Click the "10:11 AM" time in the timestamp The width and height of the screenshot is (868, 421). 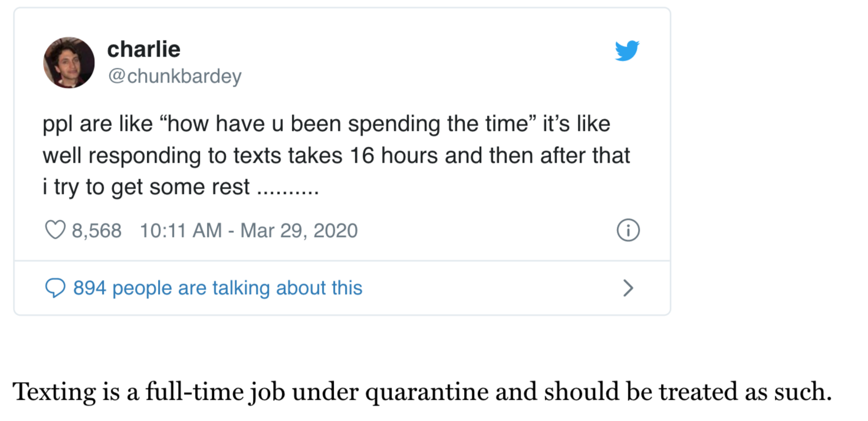coord(180,230)
